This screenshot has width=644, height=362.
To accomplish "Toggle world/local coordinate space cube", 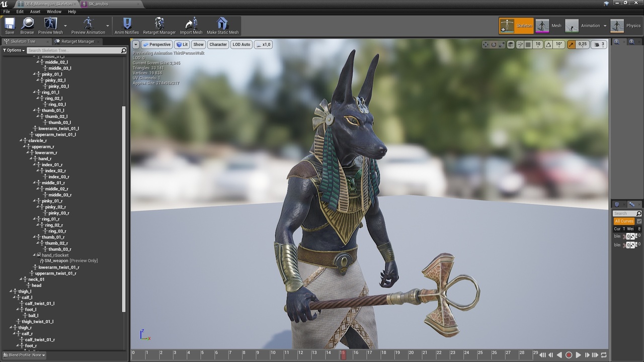I will 511,44.
